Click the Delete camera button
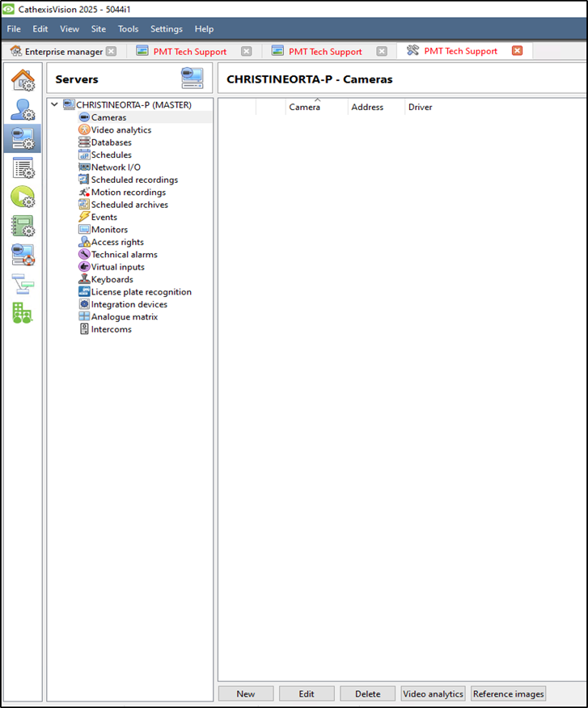The height and width of the screenshot is (708, 588). click(368, 693)
